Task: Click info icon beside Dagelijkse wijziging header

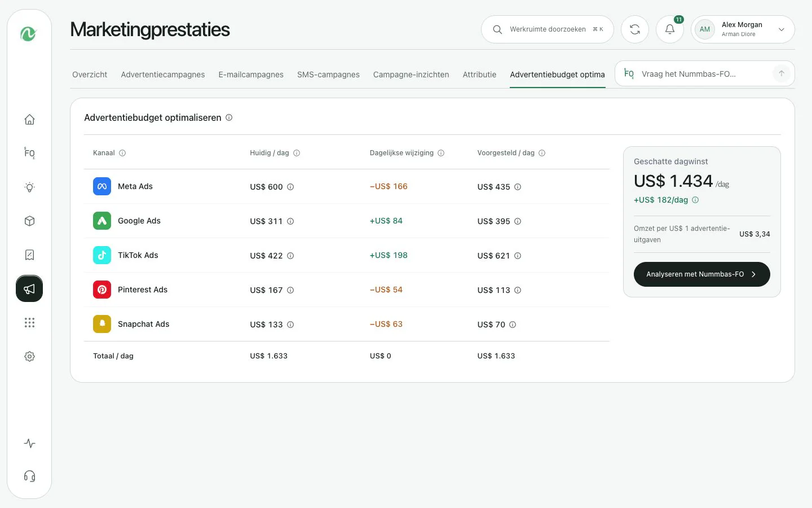Action: point(441,153)
